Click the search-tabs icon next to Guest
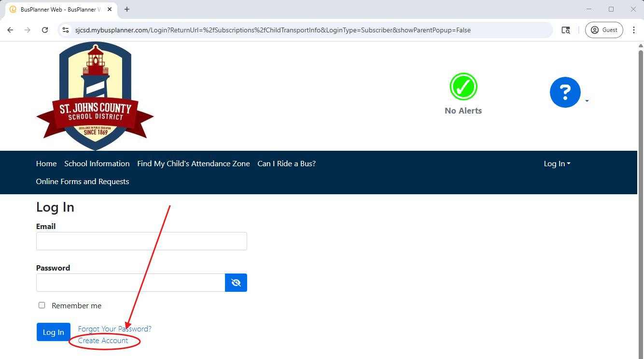The height and width of the screenshot is (359, 644). [x=566, y=30]
